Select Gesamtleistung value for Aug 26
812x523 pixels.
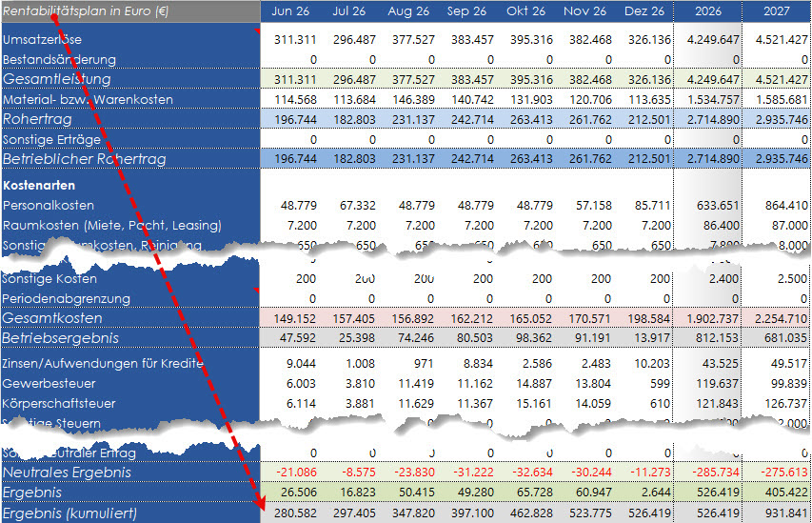[413, 79]
